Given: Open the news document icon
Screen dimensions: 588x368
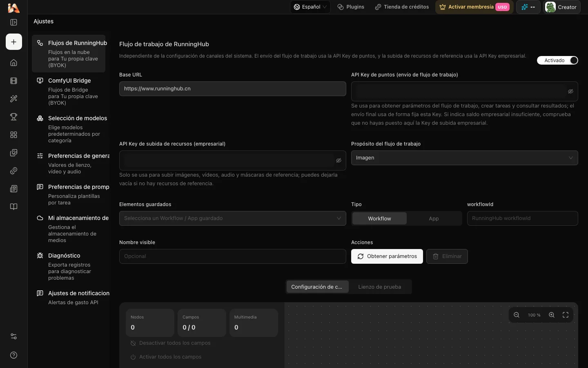Looking at the screenshot, I should (x=13, y=188).
